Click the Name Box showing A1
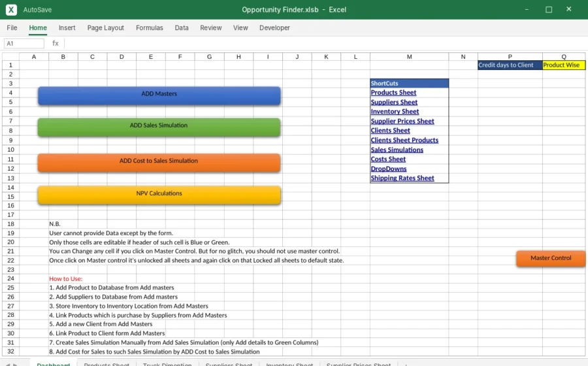 click(x=24, y=44)
